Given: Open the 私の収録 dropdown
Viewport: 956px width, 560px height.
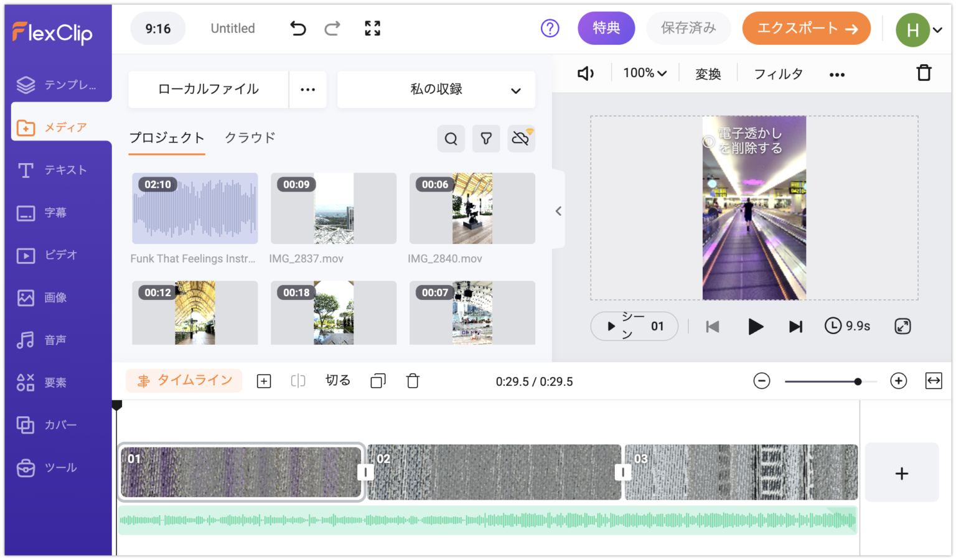Looking at the screenshot, I should coord(436,90).
